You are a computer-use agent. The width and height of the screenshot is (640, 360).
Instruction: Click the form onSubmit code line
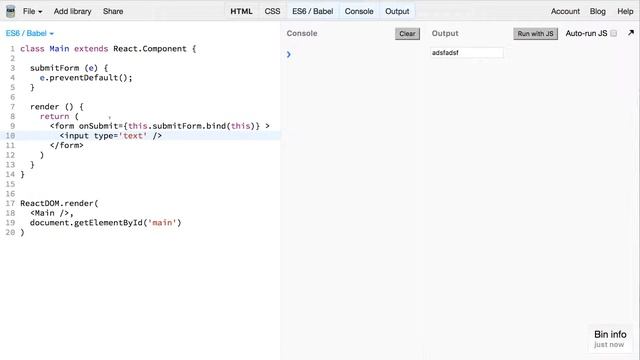click(x=160, y=126)
